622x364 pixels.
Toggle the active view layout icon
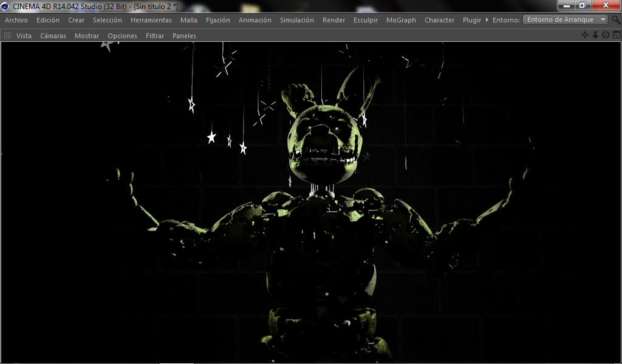click(x=616, y=35)
